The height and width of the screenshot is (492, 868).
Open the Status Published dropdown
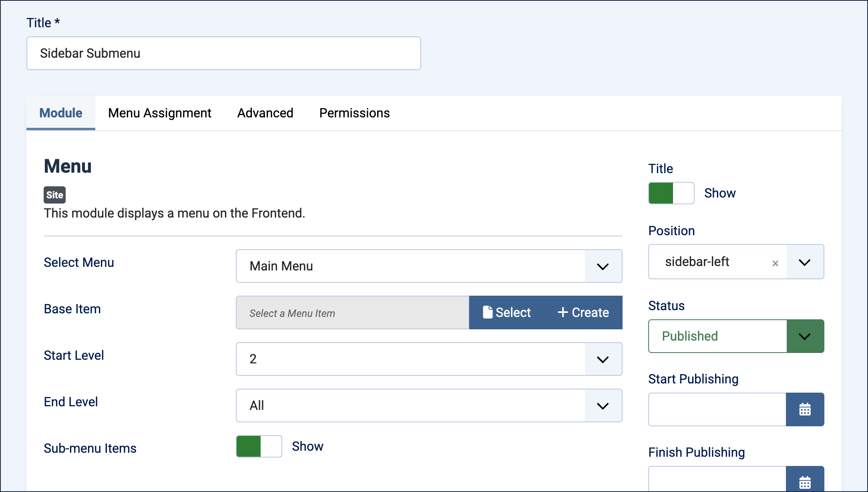(x=736, y=336)
